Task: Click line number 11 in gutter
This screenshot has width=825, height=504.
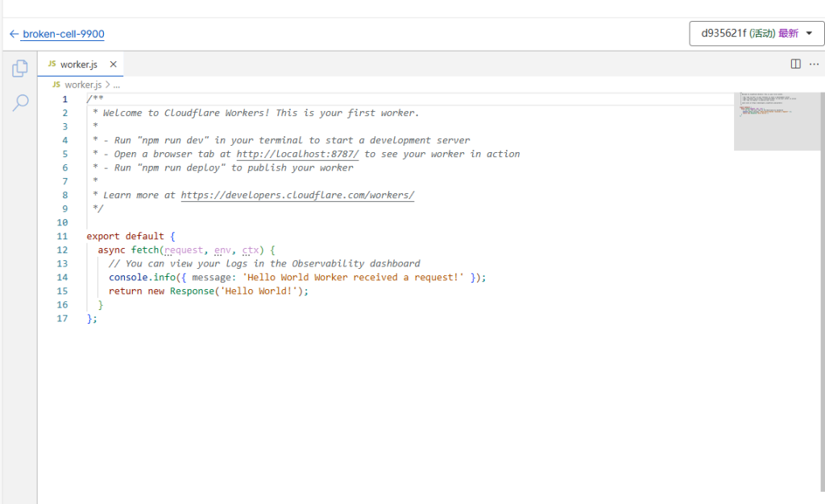Action: pyautogui.click(x=63, y=237)
